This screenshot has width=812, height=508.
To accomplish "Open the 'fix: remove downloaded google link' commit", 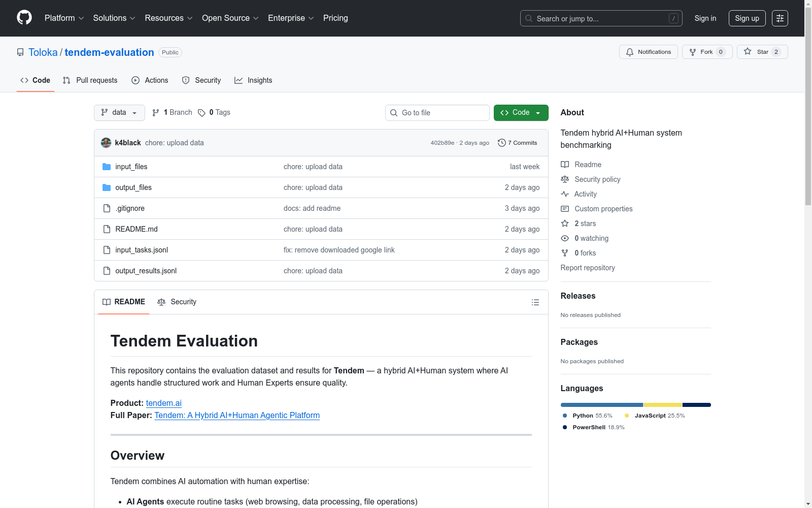I will [339, 250].
